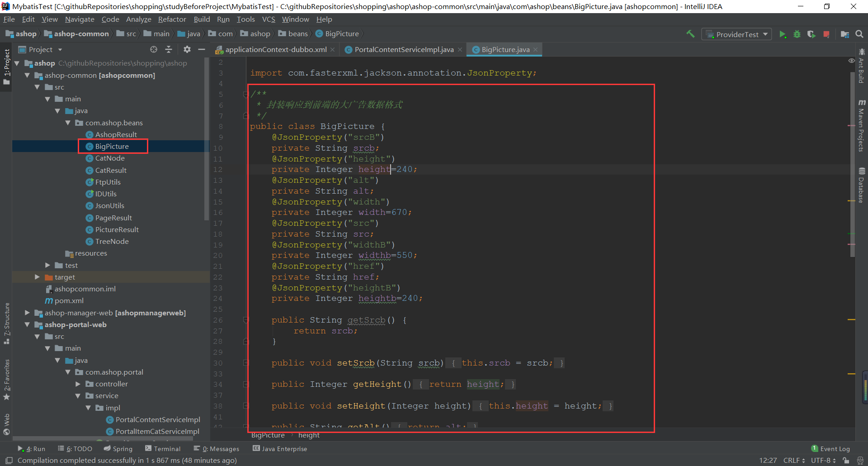Click beans breadcrumb in navigation bar
868x466 pixels.
[293, 33]
